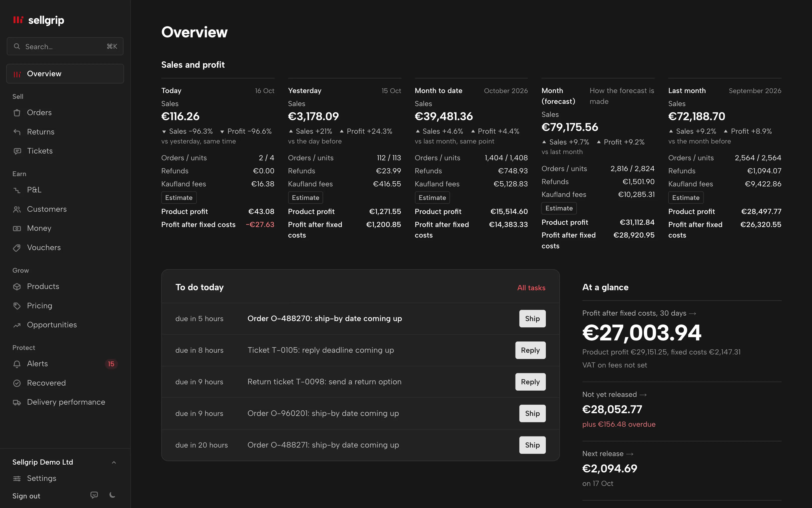Click the search magnifier icon
The image size is (812, 508).
point(17,46)
